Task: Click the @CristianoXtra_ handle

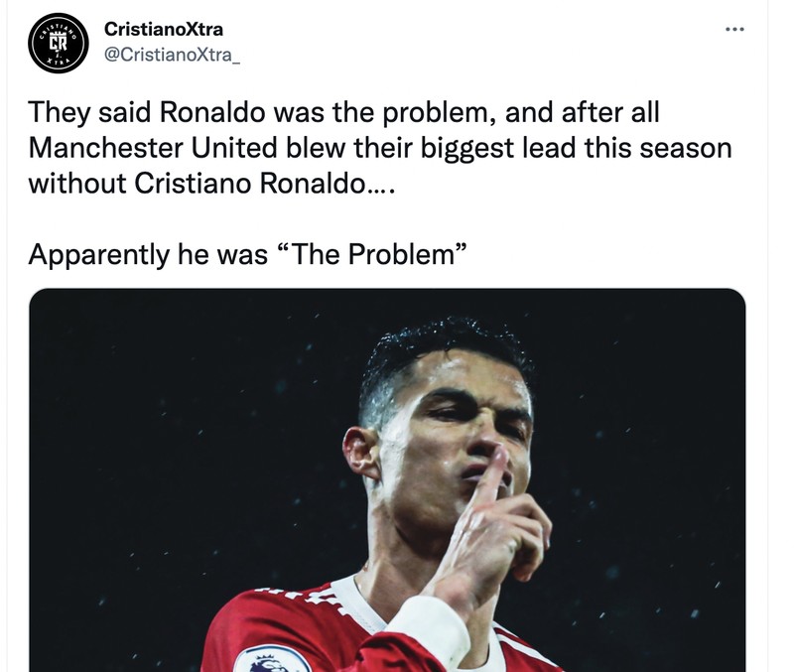Action: pos(173,55)
